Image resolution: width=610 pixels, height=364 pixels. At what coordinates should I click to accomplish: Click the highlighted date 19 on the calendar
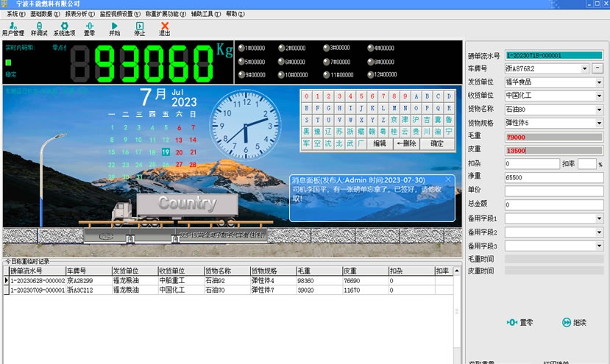166,152
